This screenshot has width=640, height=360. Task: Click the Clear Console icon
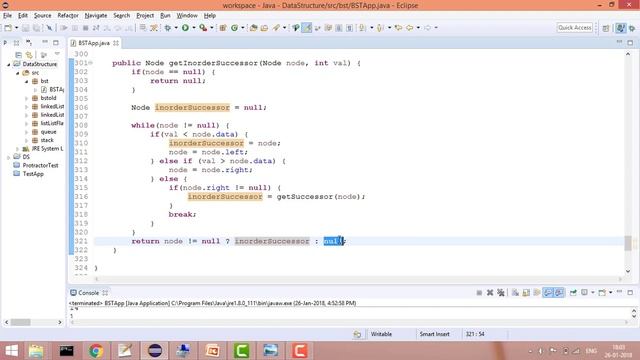[x=515, y=293]
